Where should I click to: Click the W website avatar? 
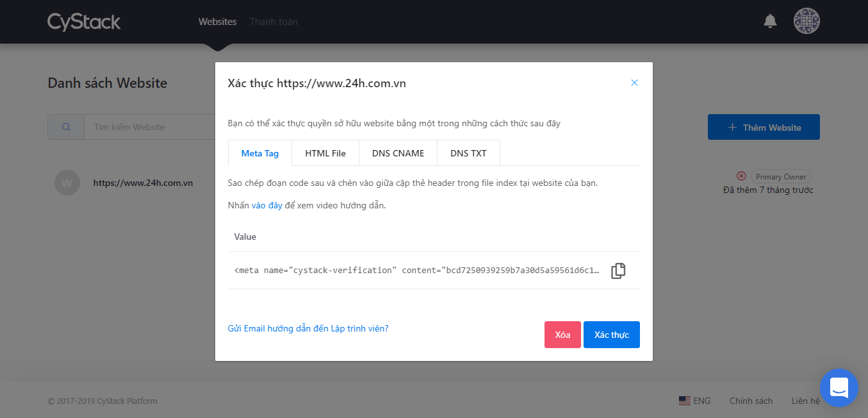pos(67,183)
